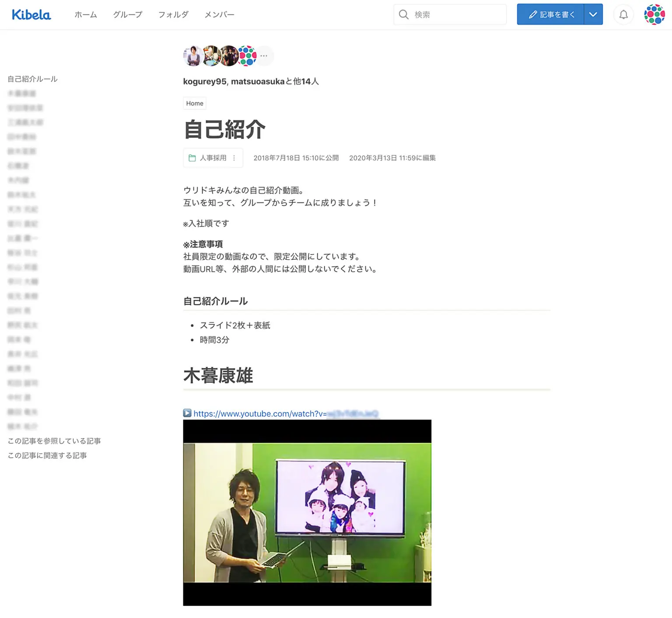Click the YouTube play icon before the video link
Screen dimensions: 672x618
(x=187, y=413)
